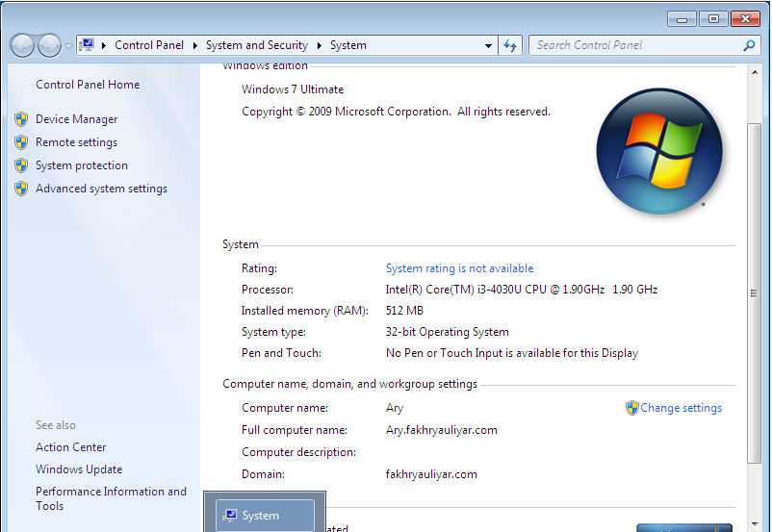Click the 512 MB memory value

(x=404, y=311)
